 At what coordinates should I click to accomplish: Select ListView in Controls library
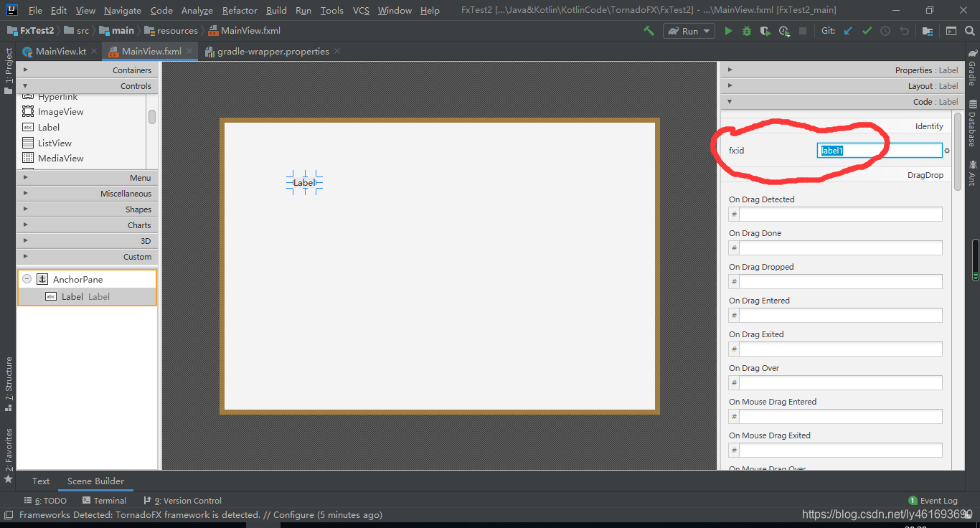pos(55,143)
